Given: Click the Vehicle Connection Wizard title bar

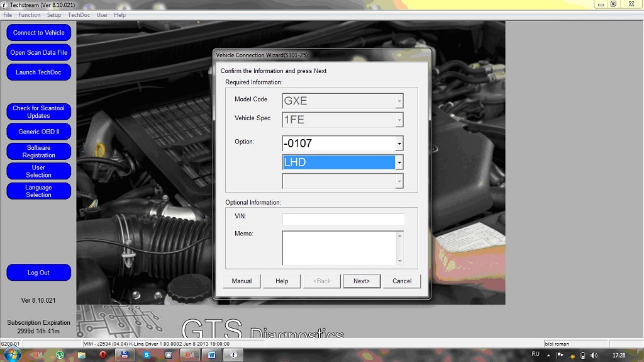Looking at the screenshot, I should coord(321,55).
